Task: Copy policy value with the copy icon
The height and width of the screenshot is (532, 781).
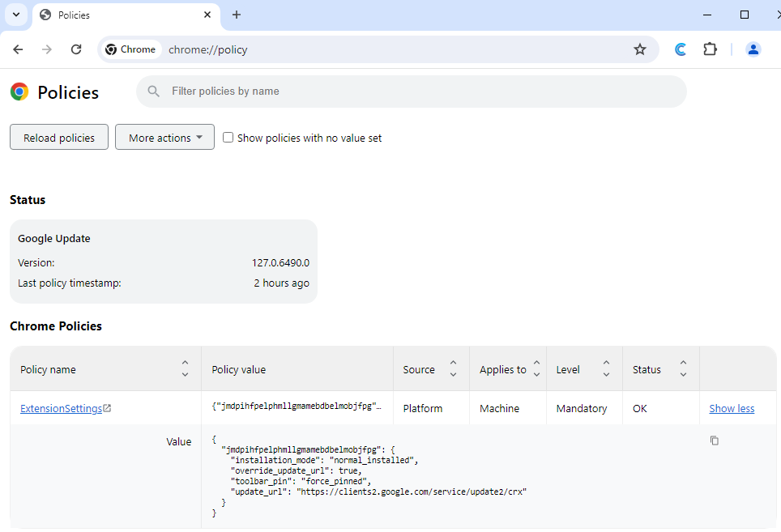Action: point(715,440)
